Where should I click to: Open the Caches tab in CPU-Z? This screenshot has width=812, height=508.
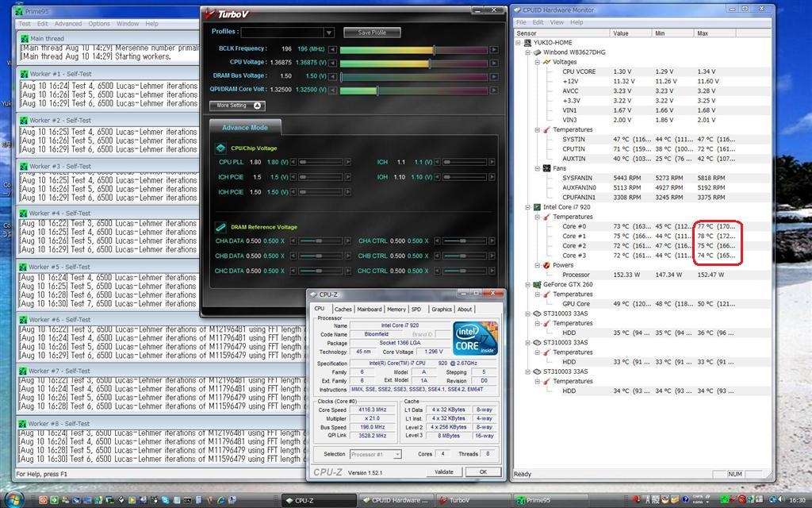tap(343, 310)
